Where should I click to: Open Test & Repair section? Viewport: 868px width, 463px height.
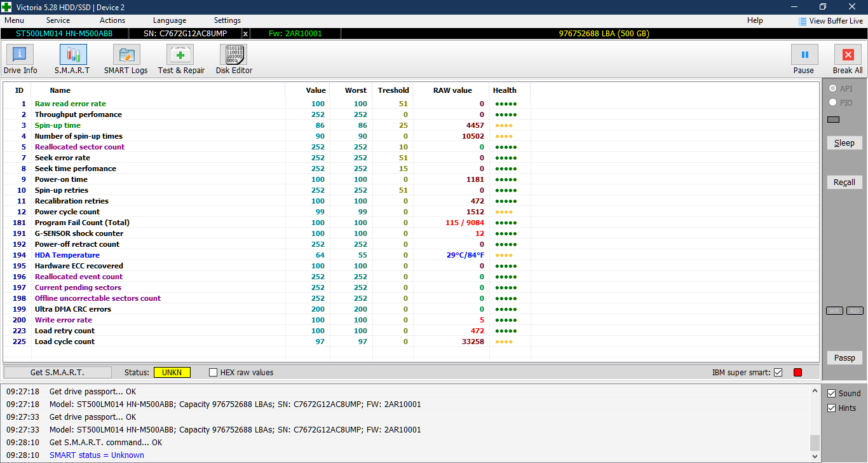point(181,60)
